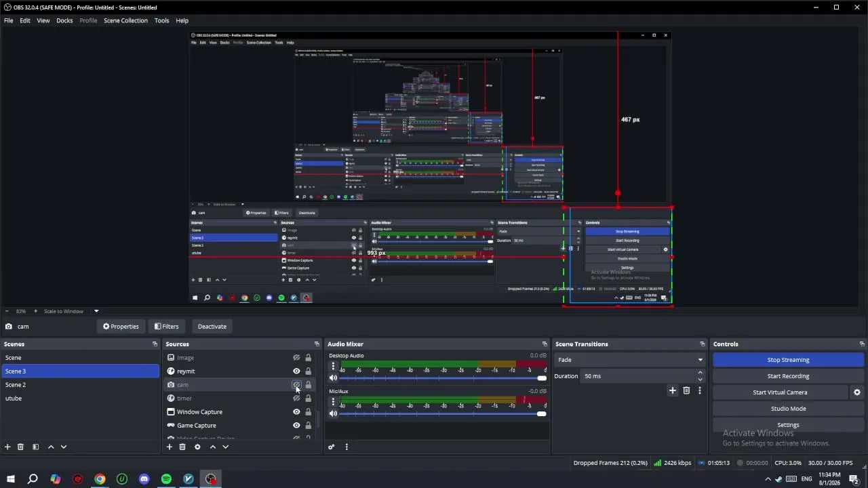868x488 pixels.
Task: Pop out the Controls dock
Action: (862, 344)
